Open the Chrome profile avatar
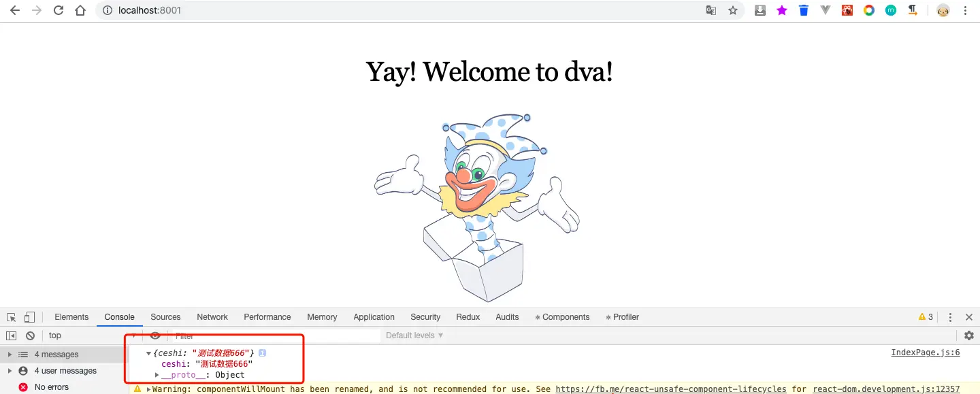Viewport: 980px width, 394px height. (x=943, y=10)
